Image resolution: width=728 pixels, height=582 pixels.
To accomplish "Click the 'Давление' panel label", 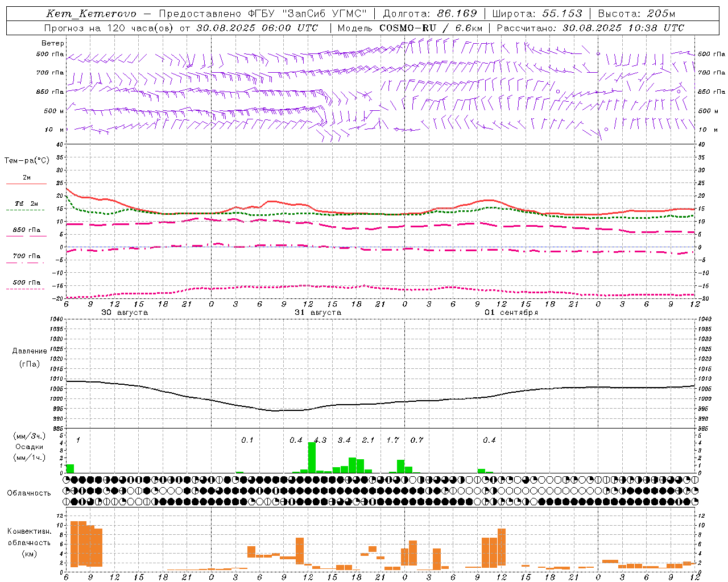I will 30,351.
